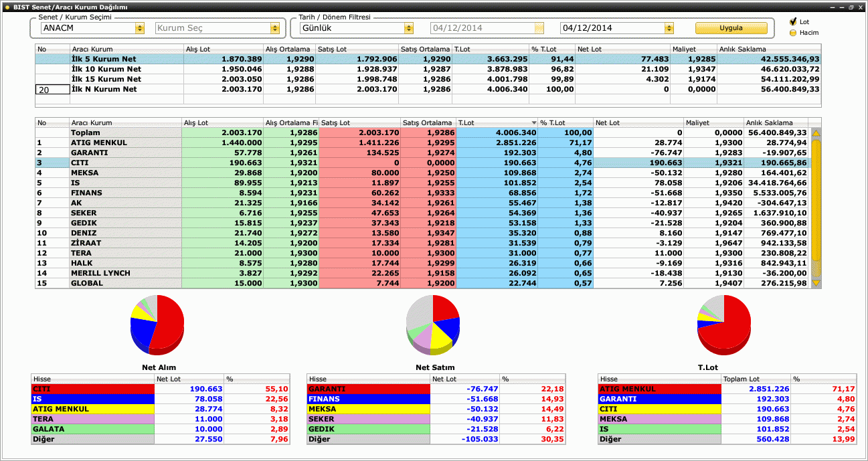
Task: Click the red ATIG MENKUL row in T.Lot legend
Action: point(727,389)
